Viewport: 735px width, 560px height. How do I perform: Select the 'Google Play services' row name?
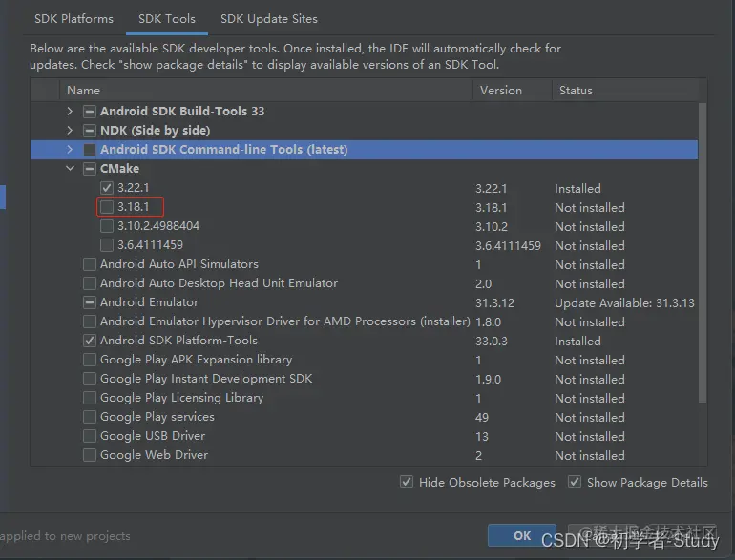157,417
